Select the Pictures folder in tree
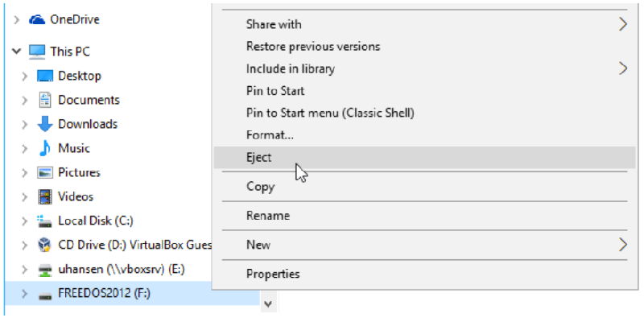This screenshot has height=326, width=644. pos(79,172)
